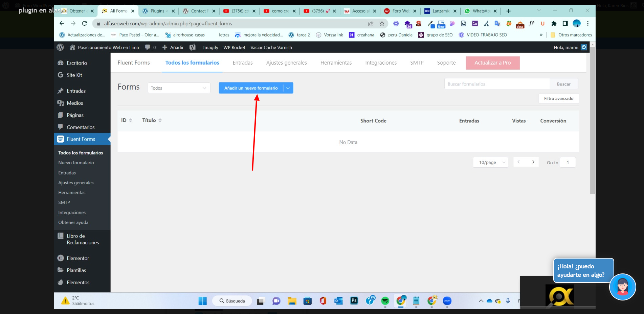Click the Actualizar a Pro button
Image resolution: width=644 pixels, height=314 pixels.
[x=492, y=63]
